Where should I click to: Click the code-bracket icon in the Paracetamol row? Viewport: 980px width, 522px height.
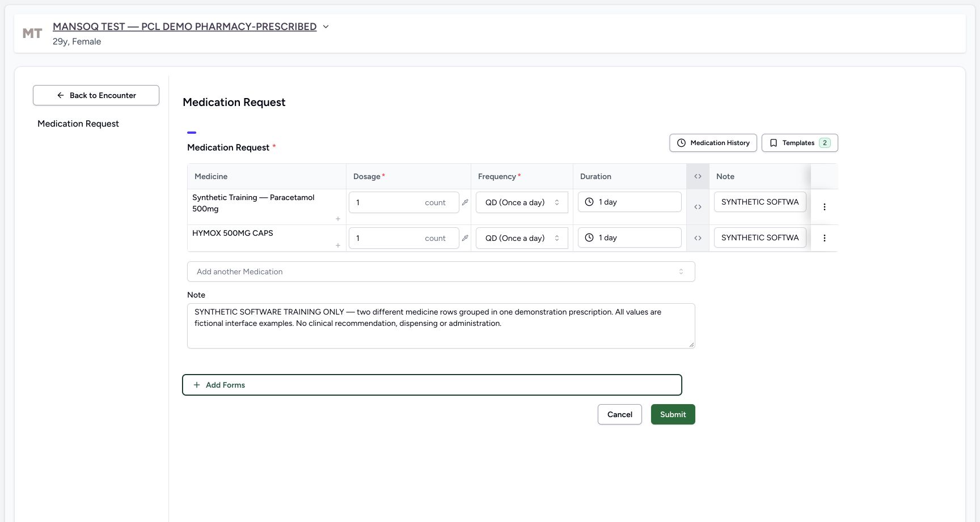698,207
